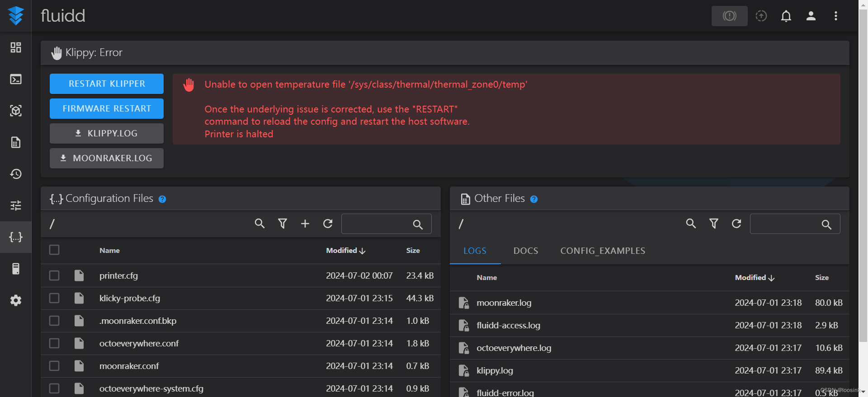Click Configuration Files help question icon
The height and width of the screenshot is (397, 868).
(162, 199)
